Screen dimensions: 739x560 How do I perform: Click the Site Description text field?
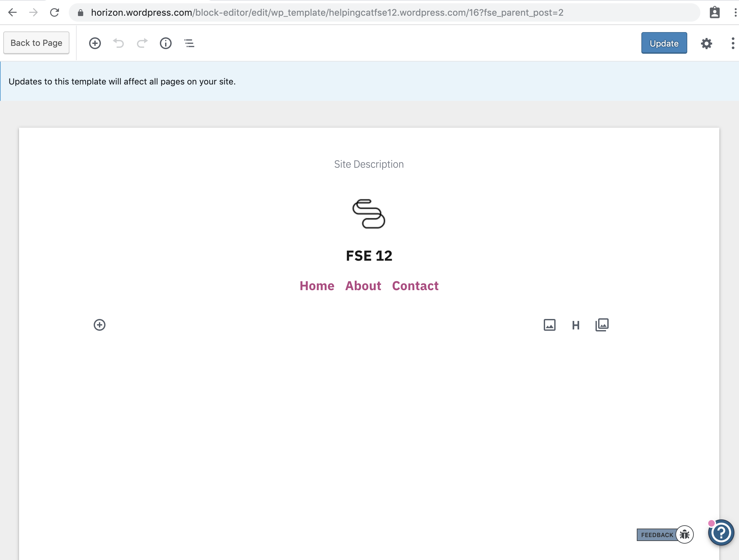(x=369, y=164)
